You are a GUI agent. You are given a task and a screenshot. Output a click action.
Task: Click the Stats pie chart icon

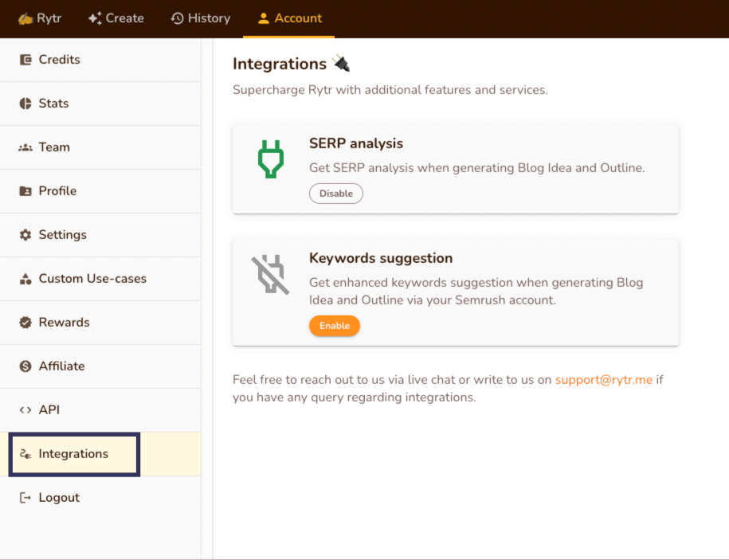25,104
